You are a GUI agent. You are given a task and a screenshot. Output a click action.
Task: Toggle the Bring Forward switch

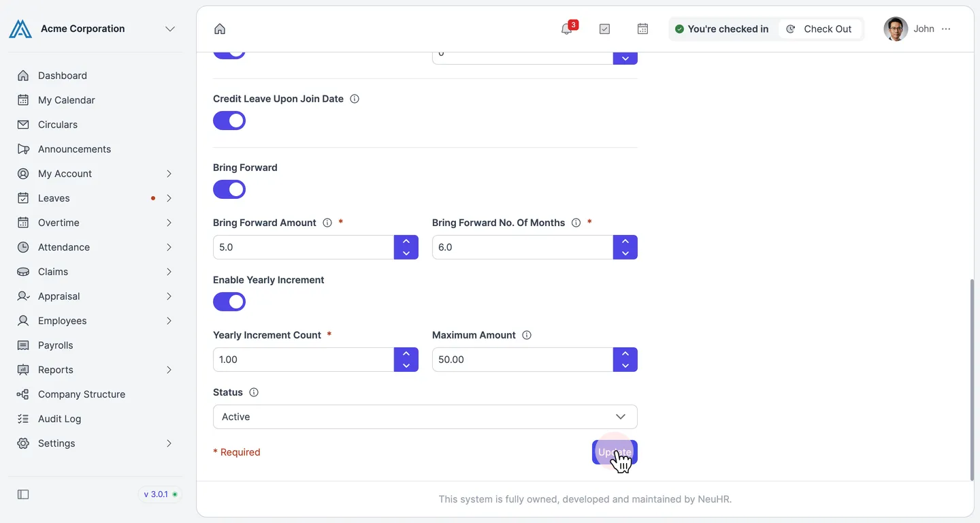pyautogui.click(x=229, y=190)
